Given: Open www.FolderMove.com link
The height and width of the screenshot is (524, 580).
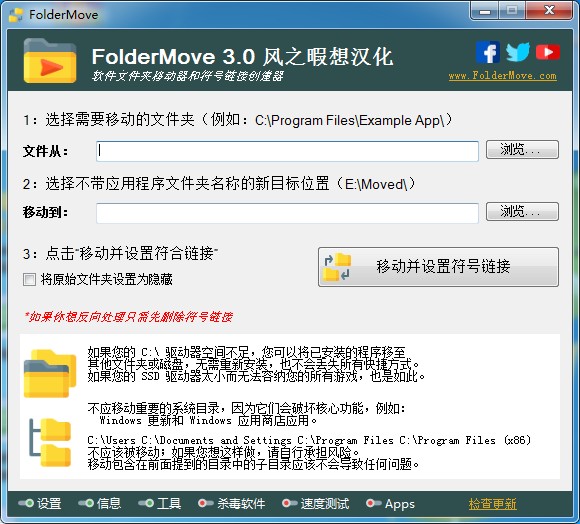Looking at the screenshot, I should pos(502,76).
